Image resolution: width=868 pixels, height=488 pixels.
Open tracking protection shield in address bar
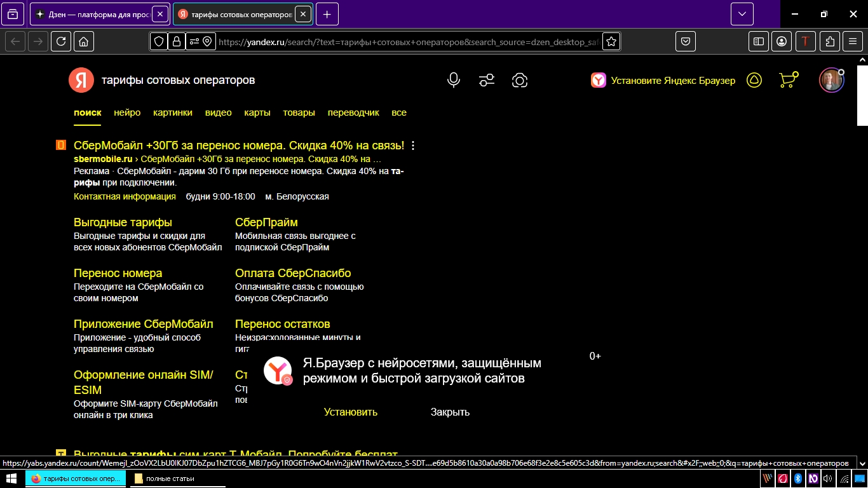pos(159,41)
